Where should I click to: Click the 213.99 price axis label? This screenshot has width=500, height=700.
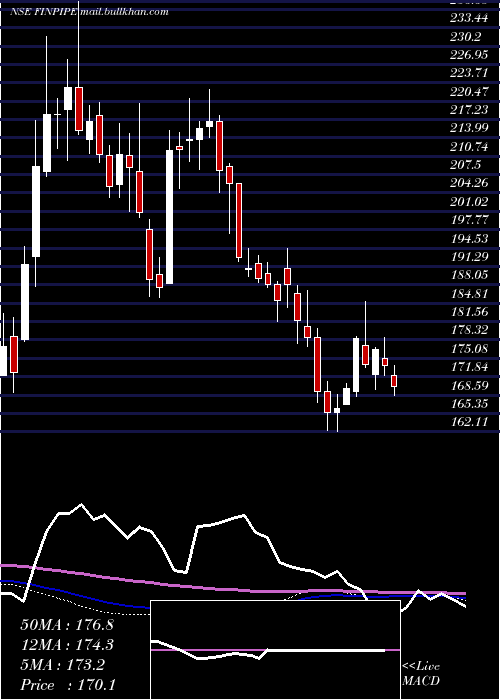[x=468, y=128]
